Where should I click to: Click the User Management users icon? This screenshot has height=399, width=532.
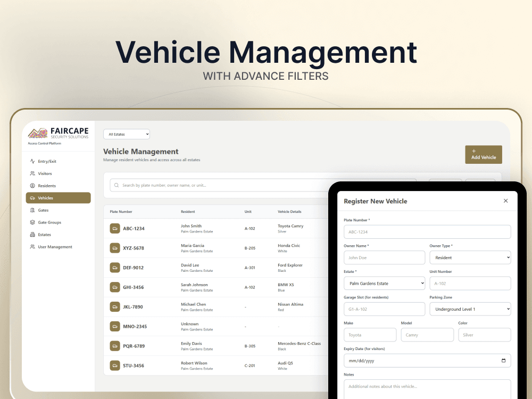32,247
